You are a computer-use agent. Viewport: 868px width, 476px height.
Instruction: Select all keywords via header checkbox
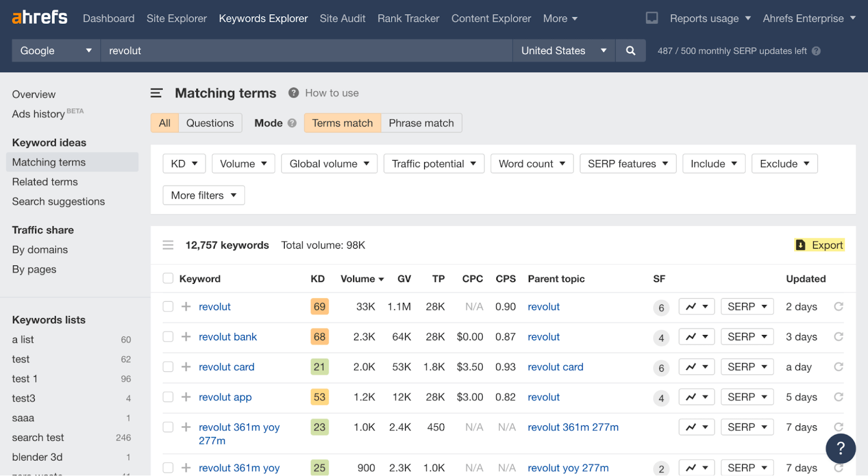tap(168, 278)
